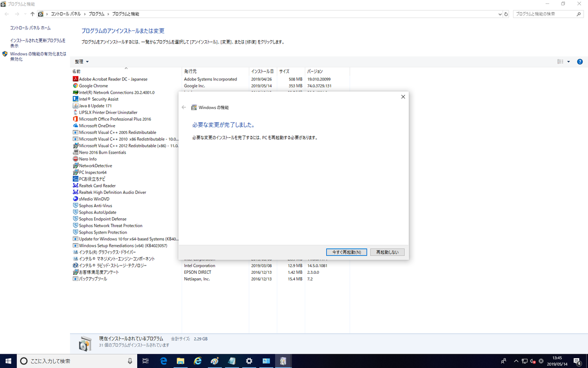588x368 pixels.
Task: Click the 再起動しない button
Action: [x=388, y=252]
